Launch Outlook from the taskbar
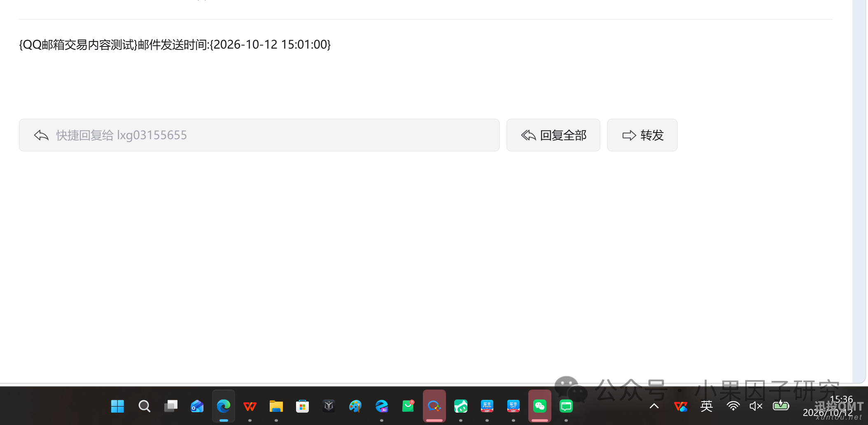 [x=197, y=406]
